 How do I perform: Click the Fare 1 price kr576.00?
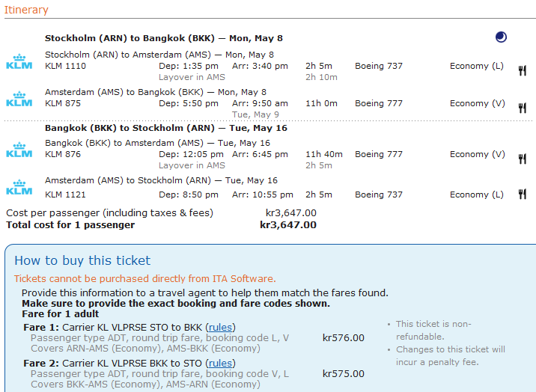344,337
